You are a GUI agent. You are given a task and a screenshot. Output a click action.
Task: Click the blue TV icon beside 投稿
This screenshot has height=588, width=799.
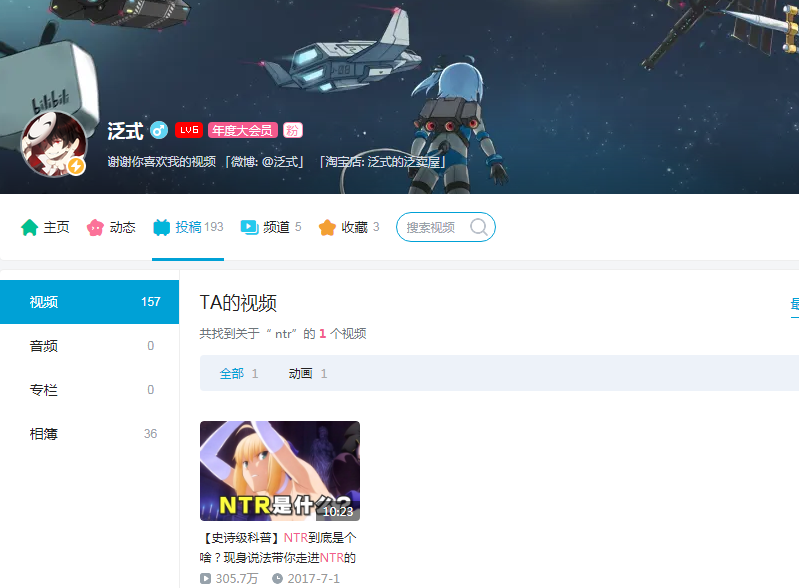tap(162, 227)
